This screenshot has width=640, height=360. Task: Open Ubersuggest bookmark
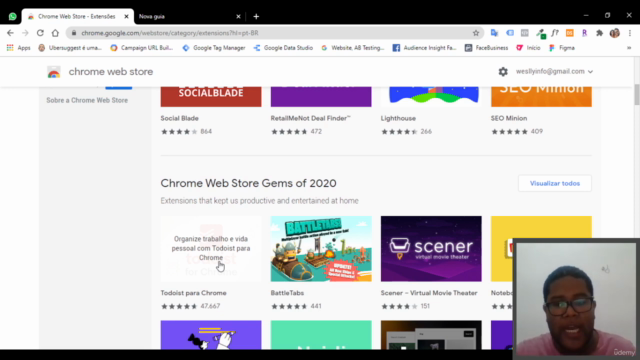(x=70, y=48)
